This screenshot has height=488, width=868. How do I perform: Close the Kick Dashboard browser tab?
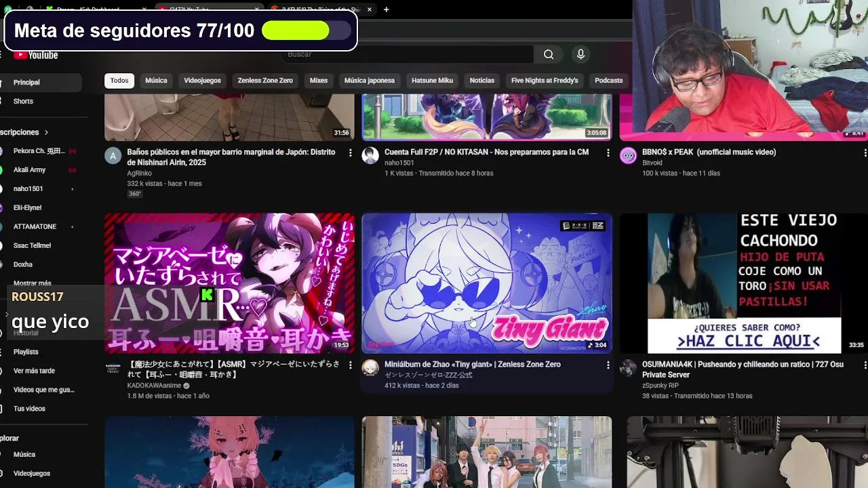click(144, 9)
